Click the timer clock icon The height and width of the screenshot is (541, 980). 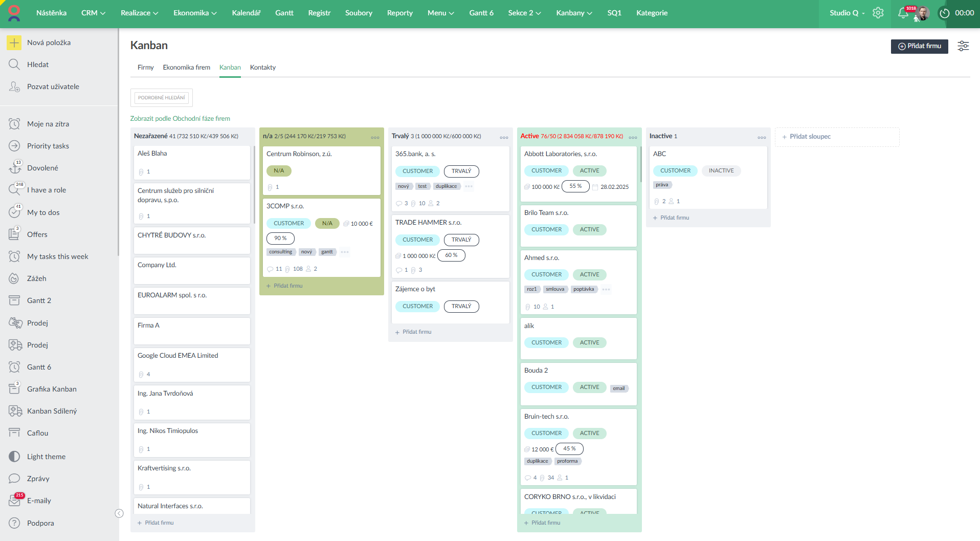pyautogui.click(x=944, y=13)
